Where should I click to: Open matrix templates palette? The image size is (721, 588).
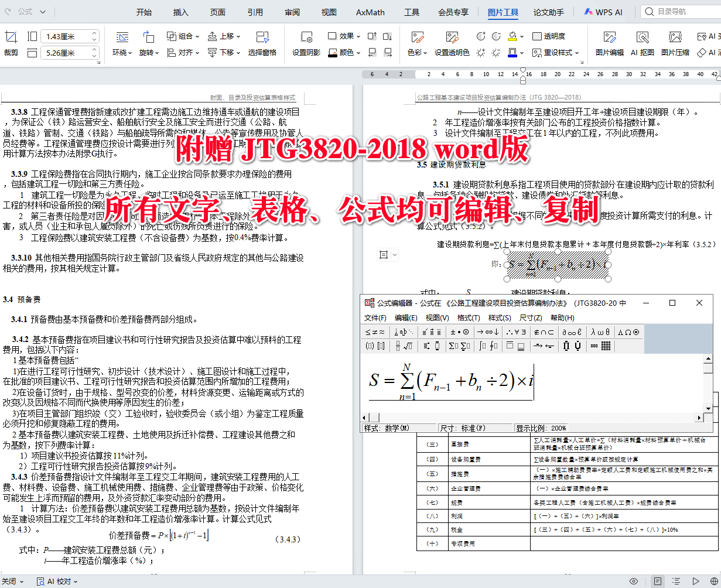(x=601, y=346)
